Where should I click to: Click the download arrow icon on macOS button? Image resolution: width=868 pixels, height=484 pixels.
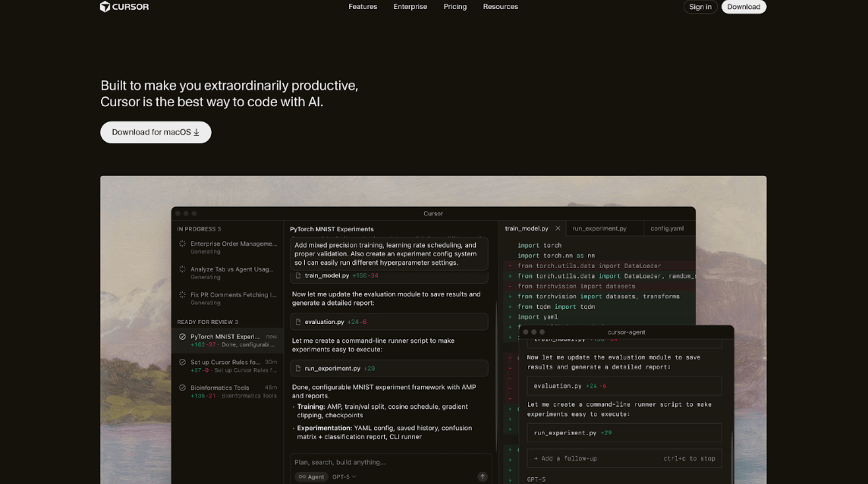click(197, 132)
